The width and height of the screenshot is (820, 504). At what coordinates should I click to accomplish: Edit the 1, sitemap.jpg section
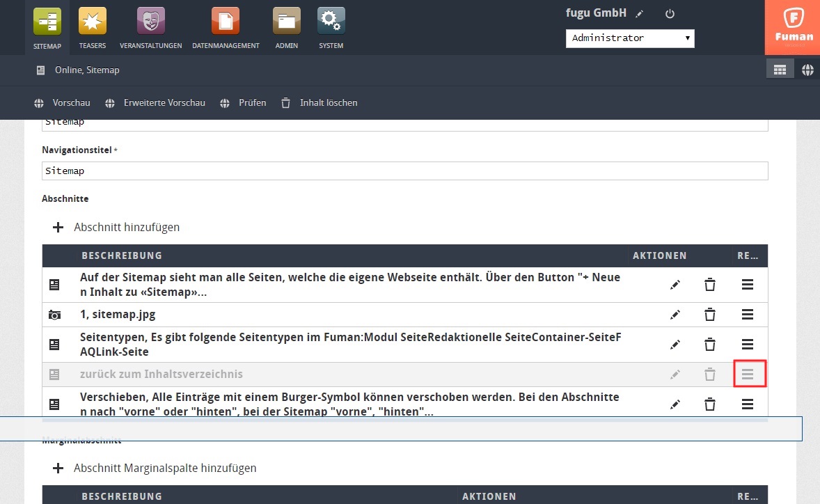[x=675, y=315]
